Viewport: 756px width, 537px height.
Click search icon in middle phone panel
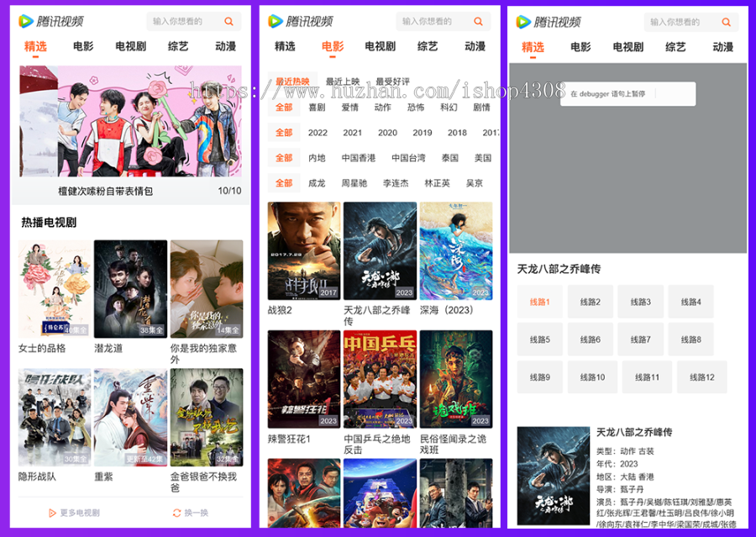(x=478, y=21)
